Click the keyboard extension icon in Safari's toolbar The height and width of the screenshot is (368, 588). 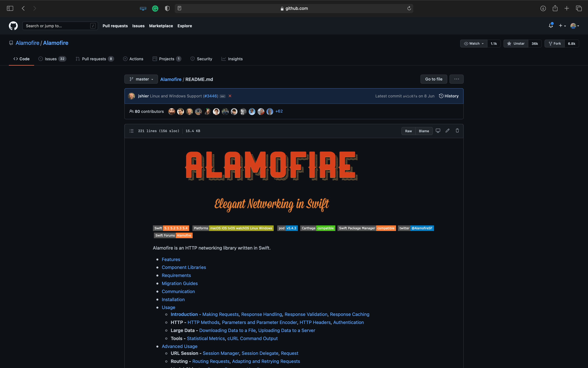(x=143, y=9)
